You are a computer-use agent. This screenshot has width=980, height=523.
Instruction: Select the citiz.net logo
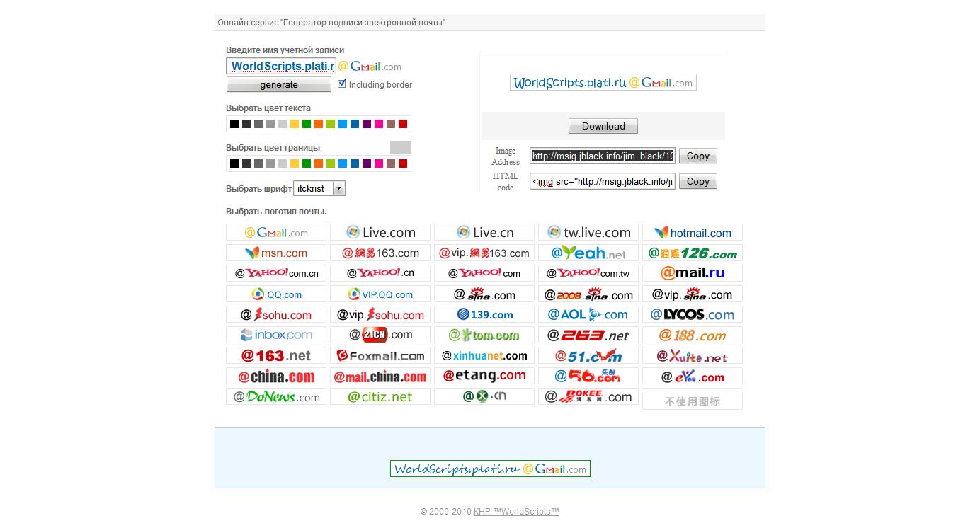pyautogui.click(x=380, y=397)
